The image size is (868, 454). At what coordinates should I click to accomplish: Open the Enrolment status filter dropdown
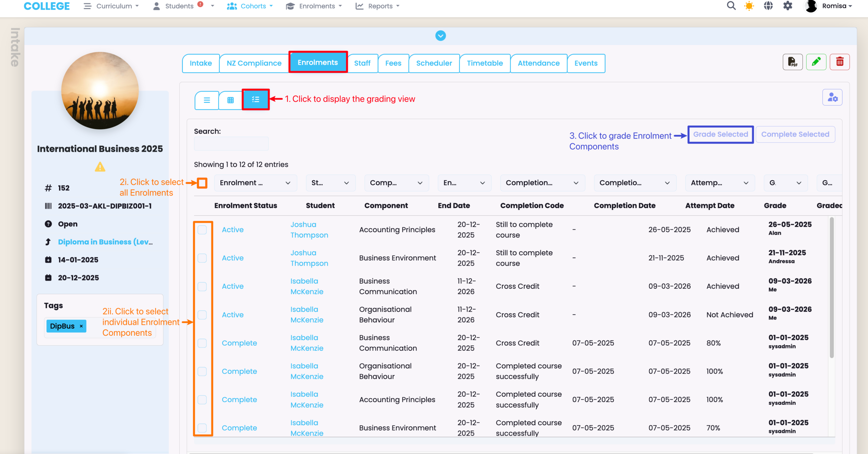click(255, 183)
